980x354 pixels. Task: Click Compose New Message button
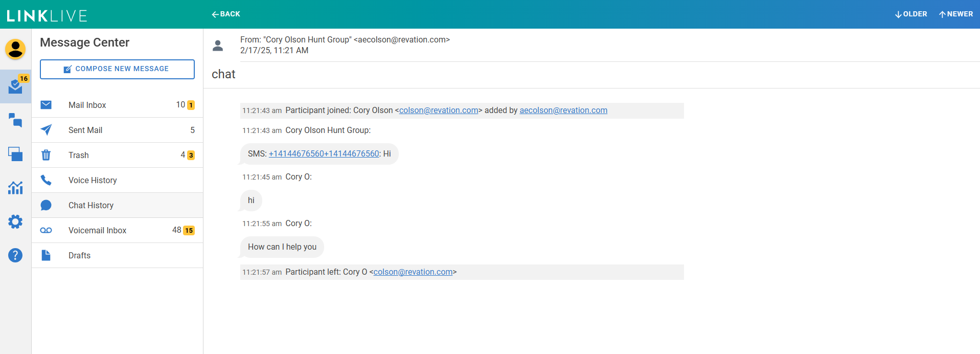tap(117, 69)
